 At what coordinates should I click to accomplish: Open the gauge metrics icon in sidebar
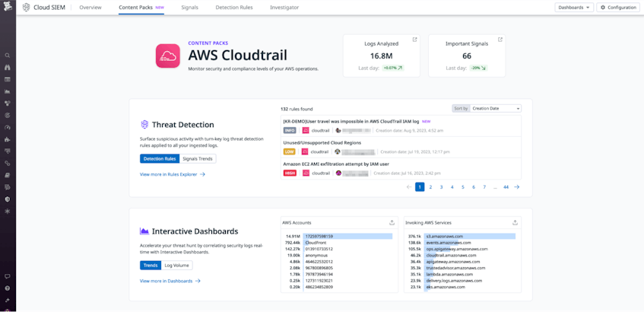coord(8,127)
